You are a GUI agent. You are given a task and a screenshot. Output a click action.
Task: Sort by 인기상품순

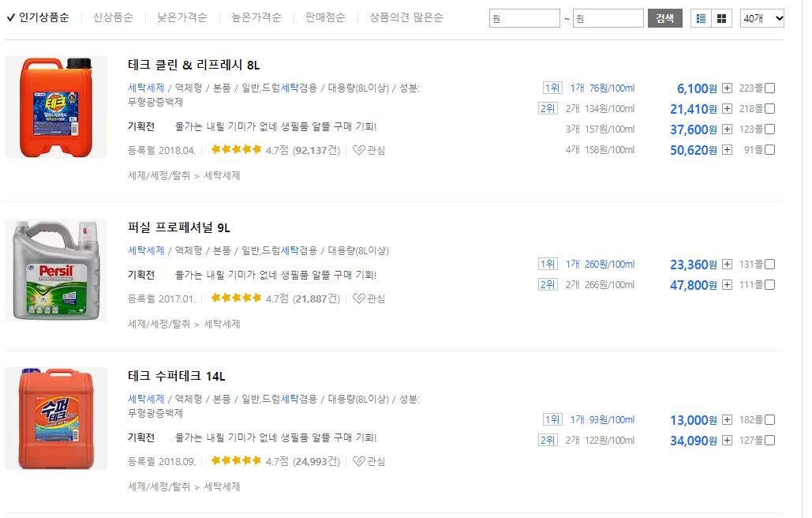tap(43, 17)
